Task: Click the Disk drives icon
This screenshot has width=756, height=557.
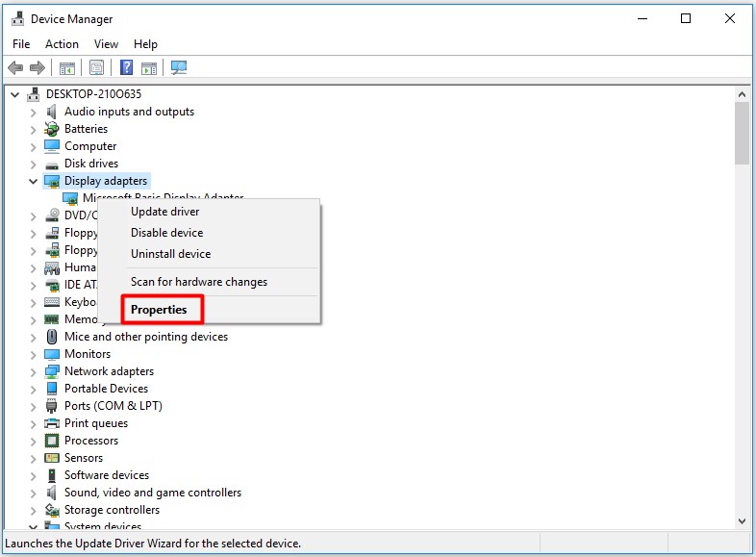Action: 52,165
